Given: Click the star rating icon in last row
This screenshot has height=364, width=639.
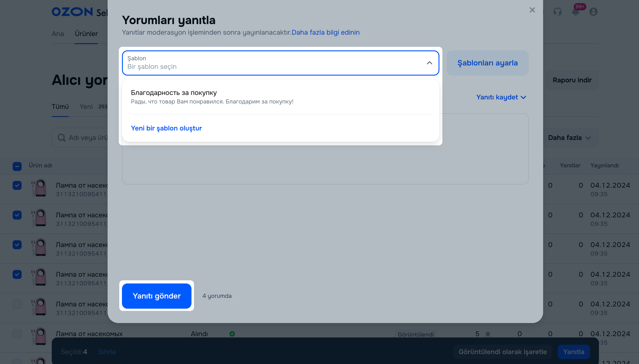Looking at the screenshot, I should coord(488,334).
